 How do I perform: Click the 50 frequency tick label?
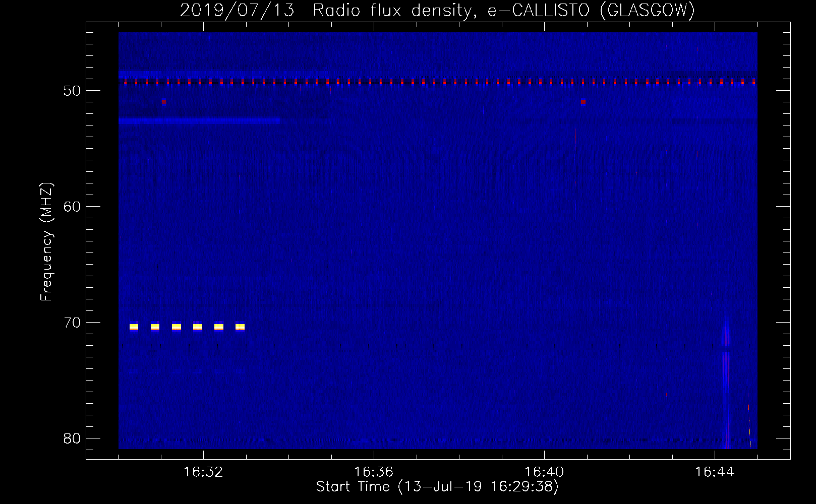(72, 91)
